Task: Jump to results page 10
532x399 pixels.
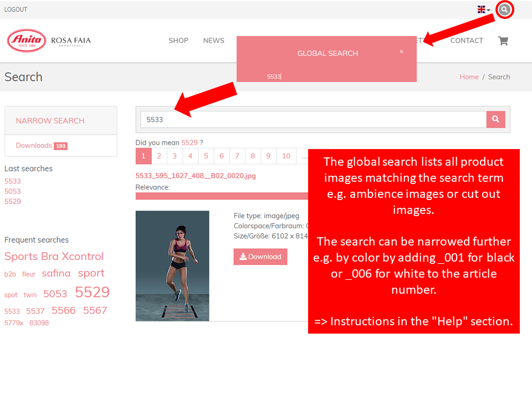Action: [x=286, y=156]
